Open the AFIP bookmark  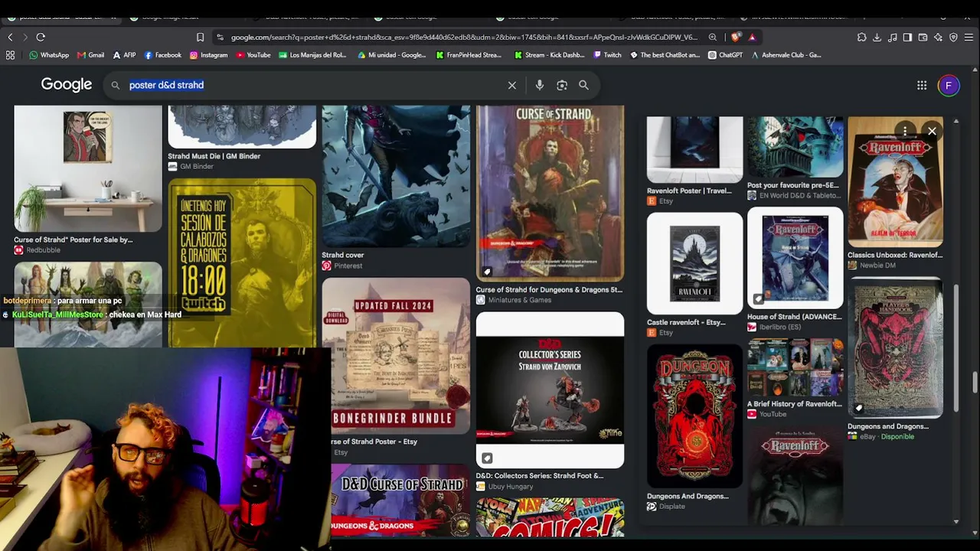(124, 55)
